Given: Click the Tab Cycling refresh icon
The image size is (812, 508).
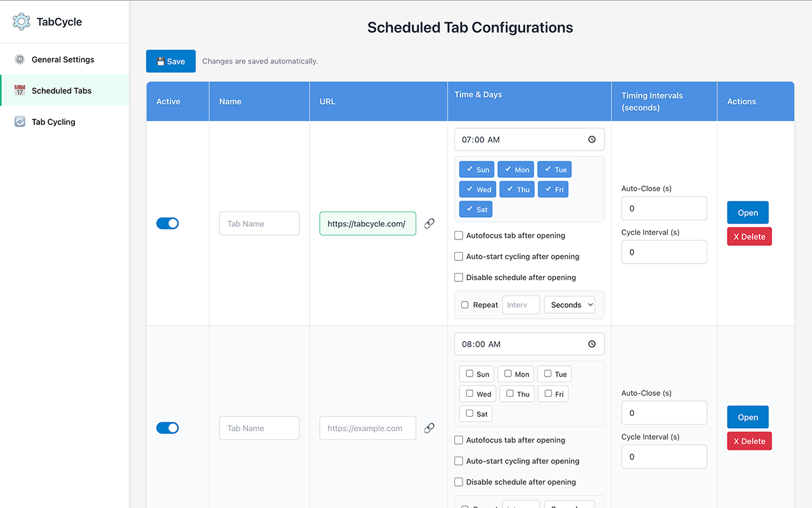Looking at the screenshot, I should [x=20, y=122].
